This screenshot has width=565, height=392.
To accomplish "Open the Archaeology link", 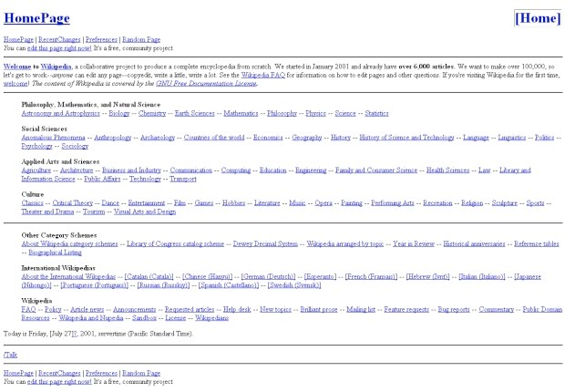I will click(158, 138).
